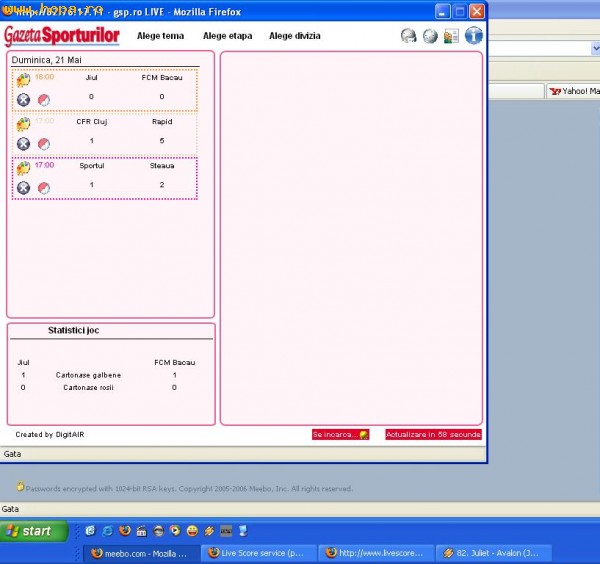This screenshot has height=564, width=600.
Task: Click the red ball icon in Jiul row
Action: click(x=44, y=100)
